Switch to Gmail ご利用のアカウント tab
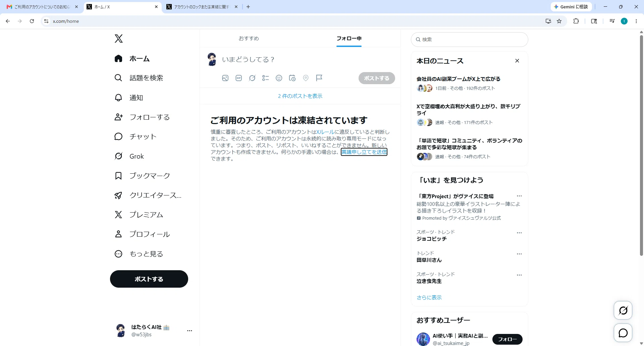The width and height of the screenshot is (644, 346). point(43,7)
